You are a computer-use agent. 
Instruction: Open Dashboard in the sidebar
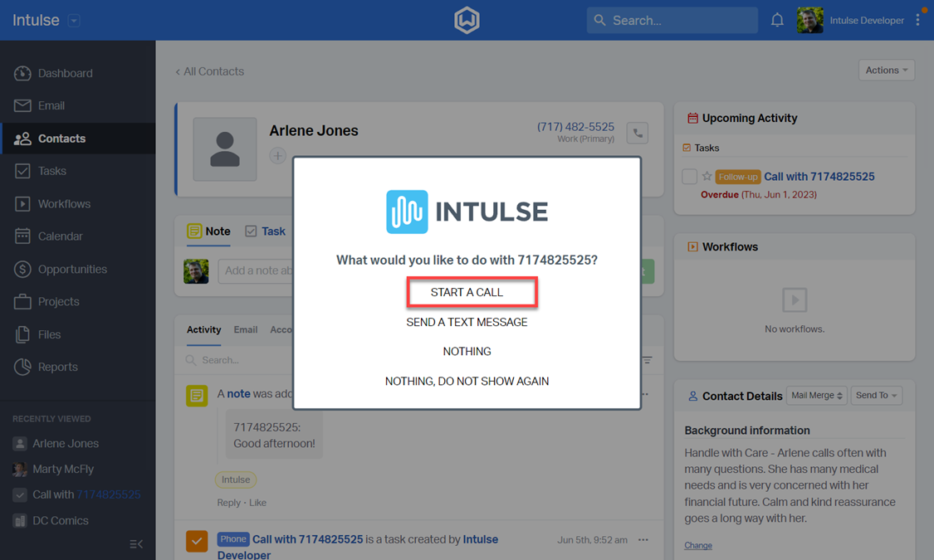tap(65, 73)
